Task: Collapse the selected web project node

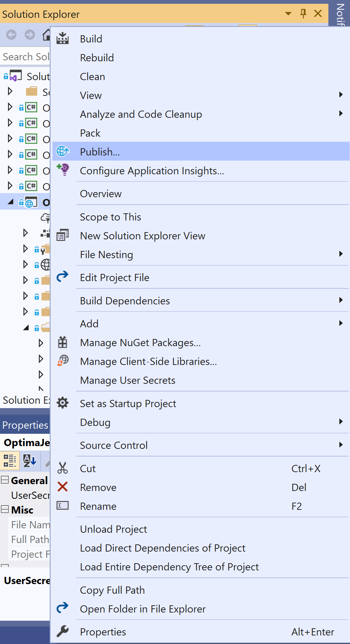Action: point(11,202)
